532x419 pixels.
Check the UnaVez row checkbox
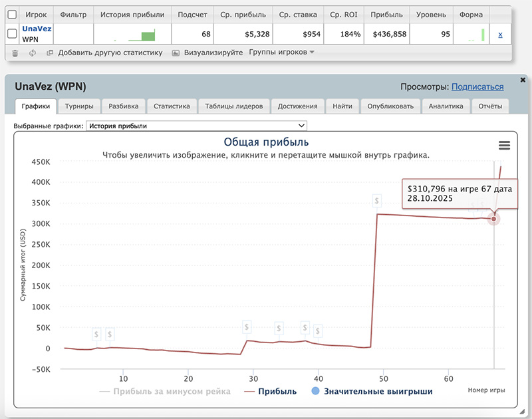12,34
